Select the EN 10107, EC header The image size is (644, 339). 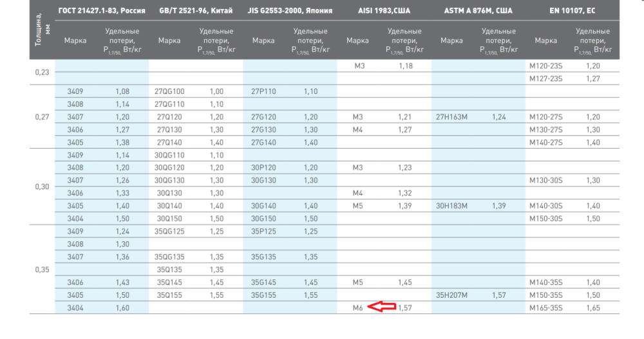pyautogui.click(x=572, y=11)
